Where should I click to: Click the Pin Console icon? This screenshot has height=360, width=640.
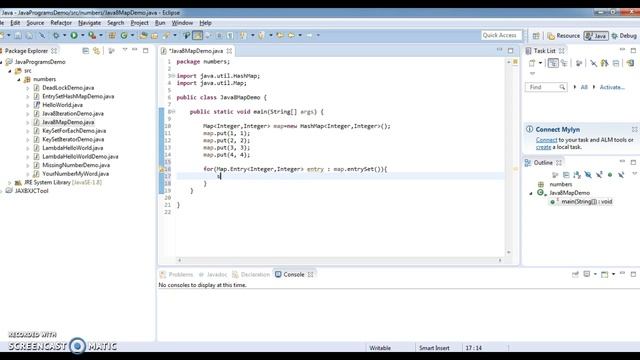click(x=575, y=274)
